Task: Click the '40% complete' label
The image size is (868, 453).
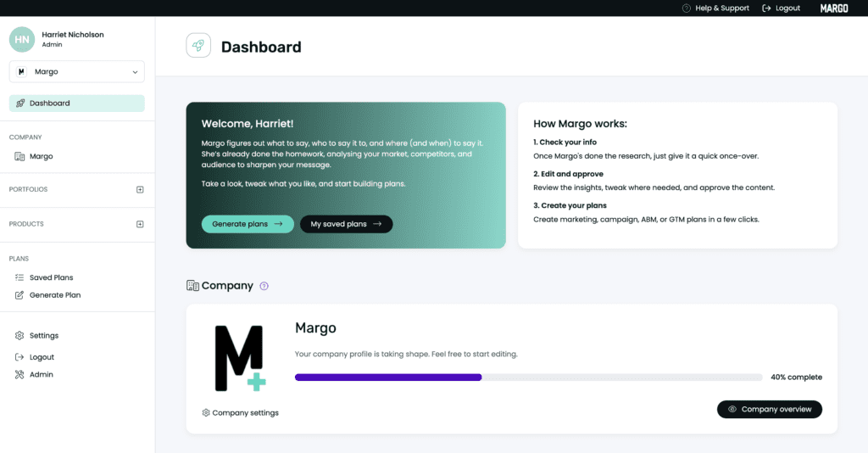Action: (796, 377)
